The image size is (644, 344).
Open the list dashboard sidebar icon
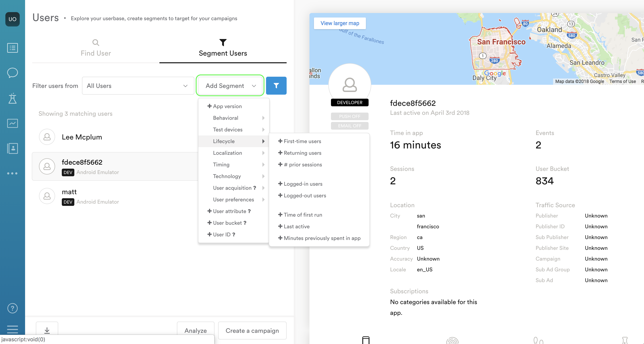point(12,48)
